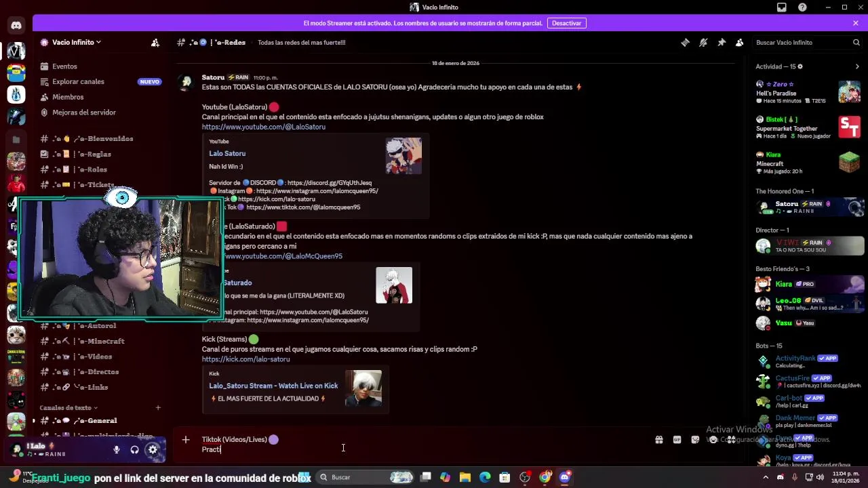Click the Lalo Satoru YouTube embed thumbnail
Image resolution: width=868 pixels, height=488 pixels.
pos(403,156)
